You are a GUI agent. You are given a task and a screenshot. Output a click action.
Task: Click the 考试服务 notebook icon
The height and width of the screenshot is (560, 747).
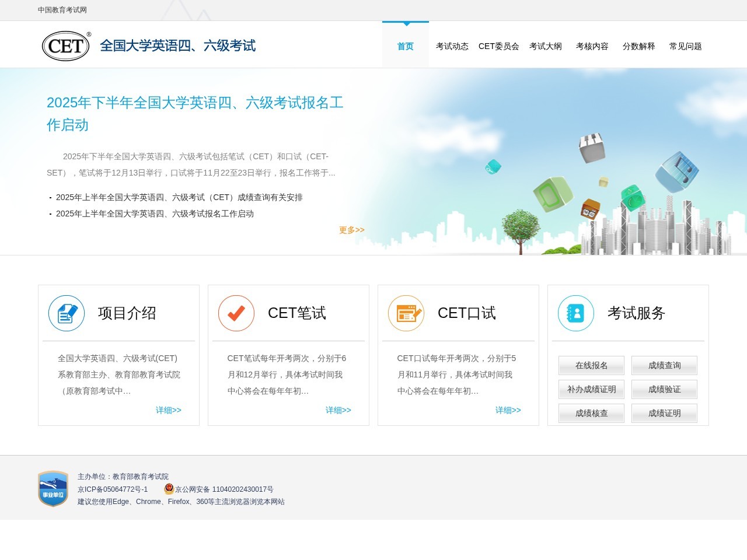pos(575,313)
